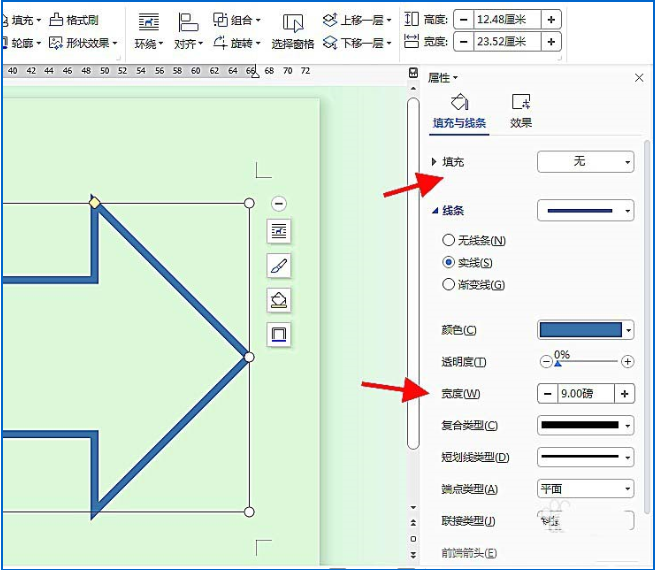Open the 线条 line style dropdown

(585, 211)
